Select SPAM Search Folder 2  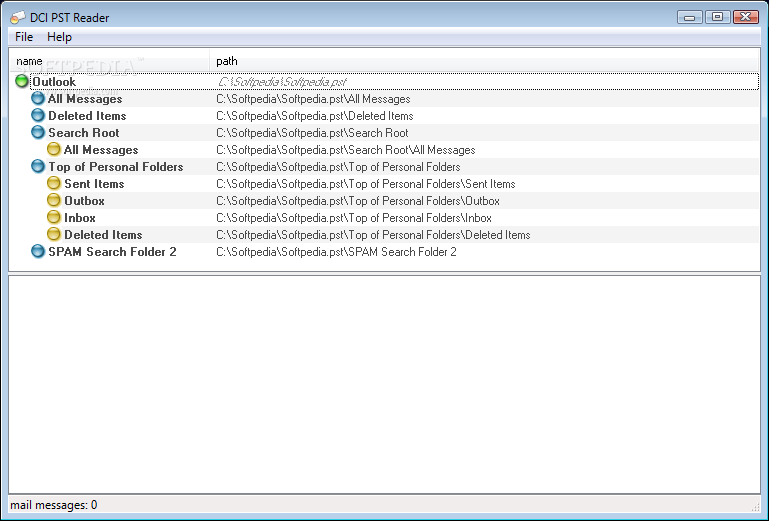[112, 252]
